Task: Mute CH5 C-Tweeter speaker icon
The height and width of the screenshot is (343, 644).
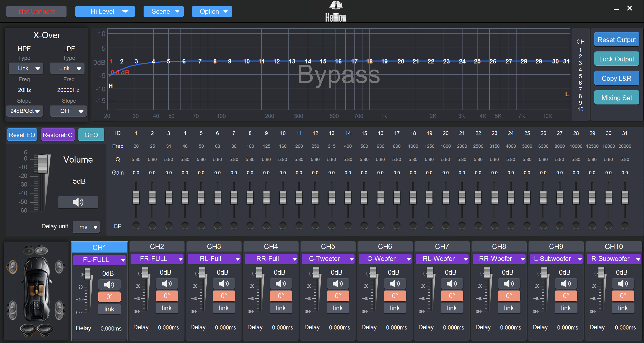Action: click(338, 283)
